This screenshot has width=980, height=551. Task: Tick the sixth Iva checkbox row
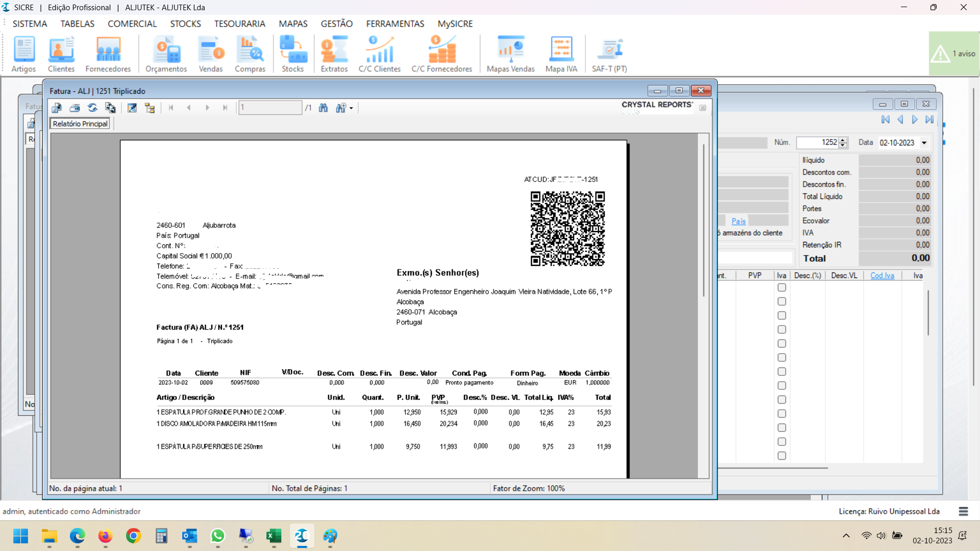pyautogui.click(x=781, y=358)
